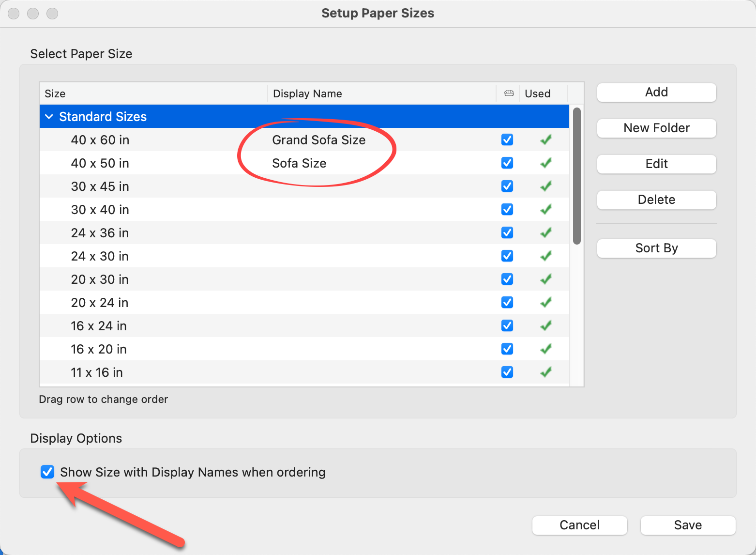The image size is (756, 555).
Task: Click the Used column header
Action: coord(537,93)
